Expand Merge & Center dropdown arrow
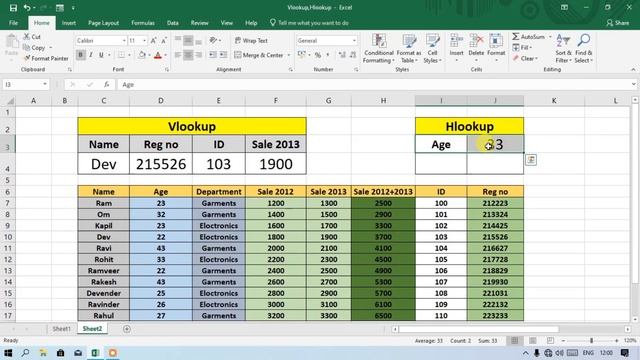Image resolution: width=640 pixels, height=360 pixels. 289,55
